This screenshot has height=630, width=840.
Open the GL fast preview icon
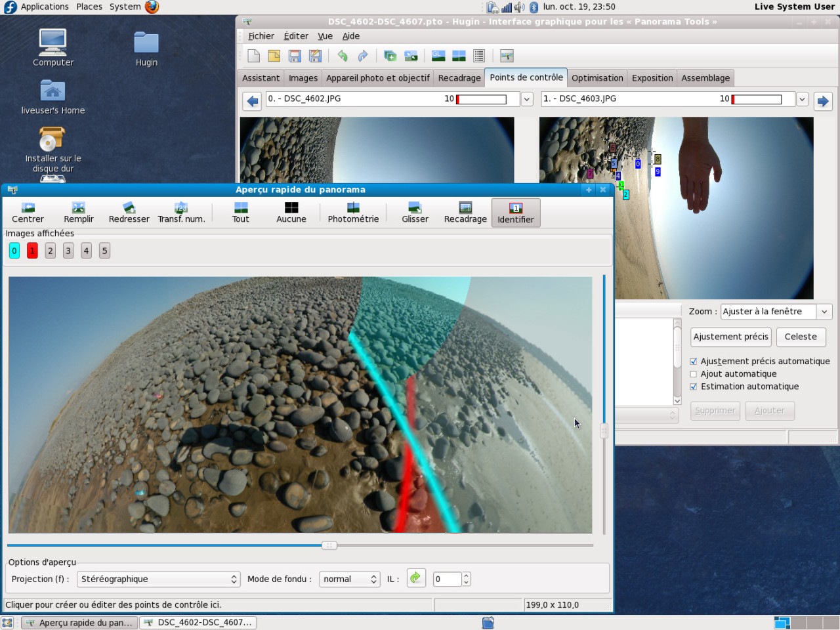(438, 56)
